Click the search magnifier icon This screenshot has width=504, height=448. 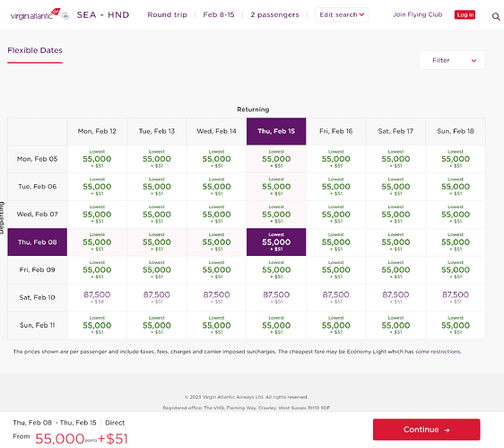point(496,16)
